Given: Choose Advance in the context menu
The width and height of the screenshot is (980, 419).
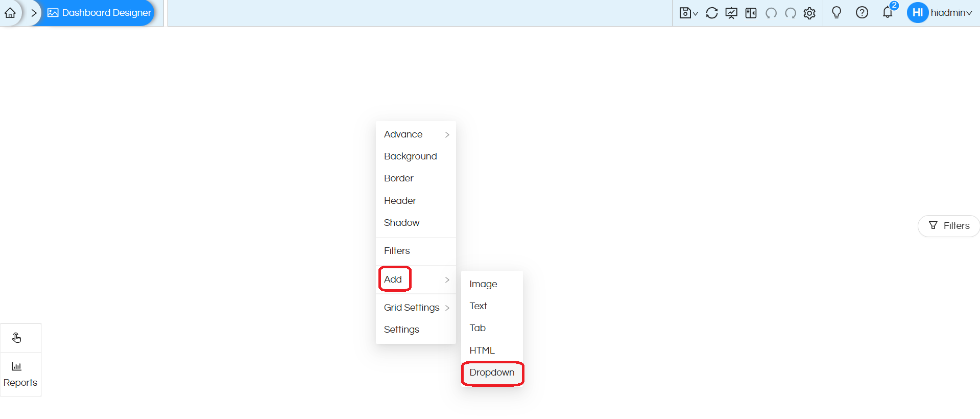Looking at the screenshot, I should click(x=416, y=134).
